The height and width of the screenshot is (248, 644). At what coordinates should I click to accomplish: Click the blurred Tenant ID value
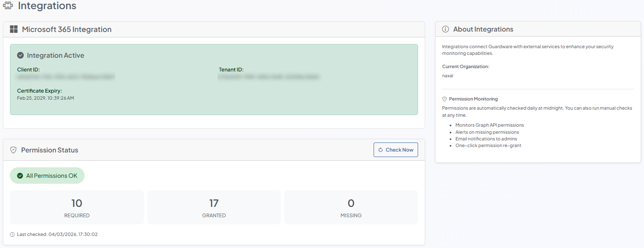click(x=269, y=77)
